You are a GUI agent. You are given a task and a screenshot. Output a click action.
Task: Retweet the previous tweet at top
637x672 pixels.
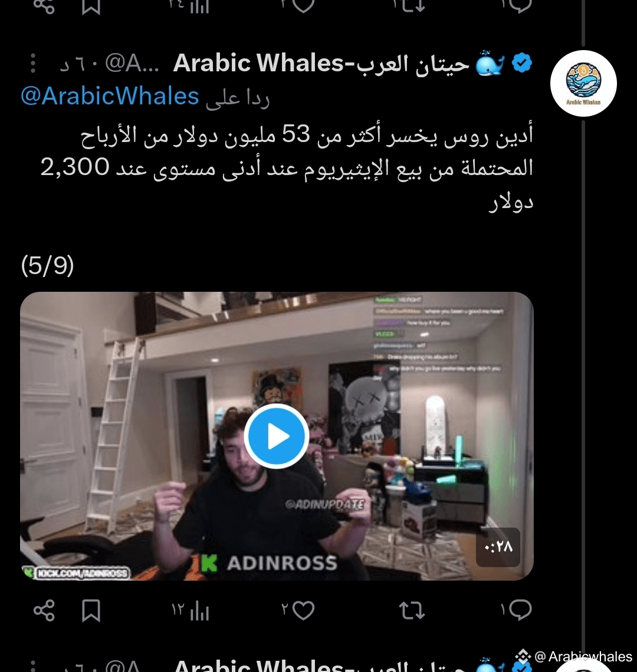(412, 5)
